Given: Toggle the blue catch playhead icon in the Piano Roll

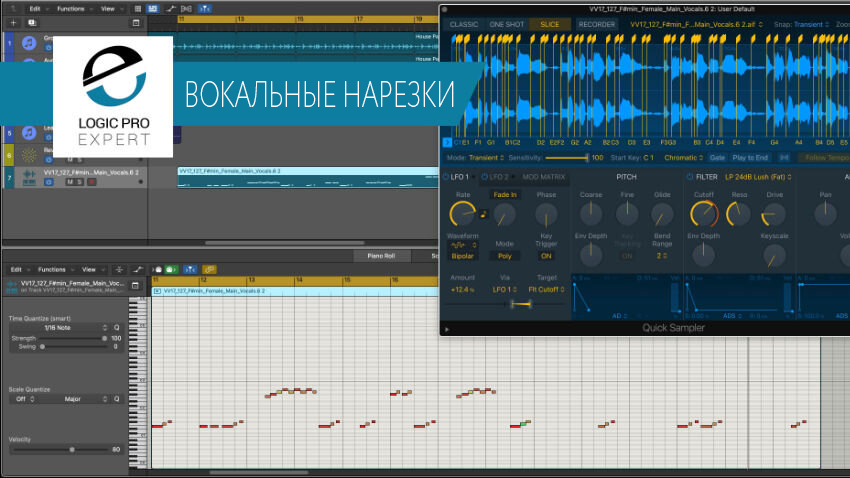Looking at the screenshot, I should (x=190, y=269).
